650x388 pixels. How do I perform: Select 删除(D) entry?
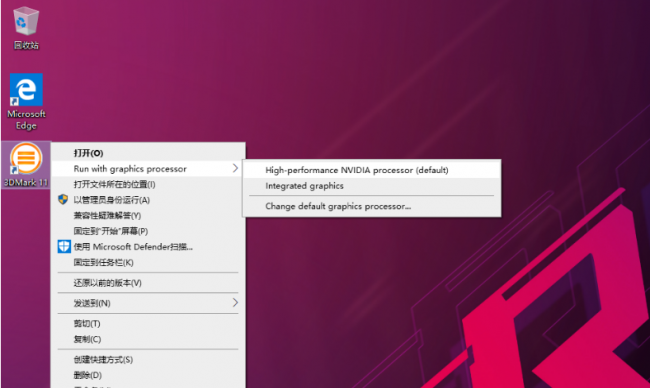coord(148,375)
